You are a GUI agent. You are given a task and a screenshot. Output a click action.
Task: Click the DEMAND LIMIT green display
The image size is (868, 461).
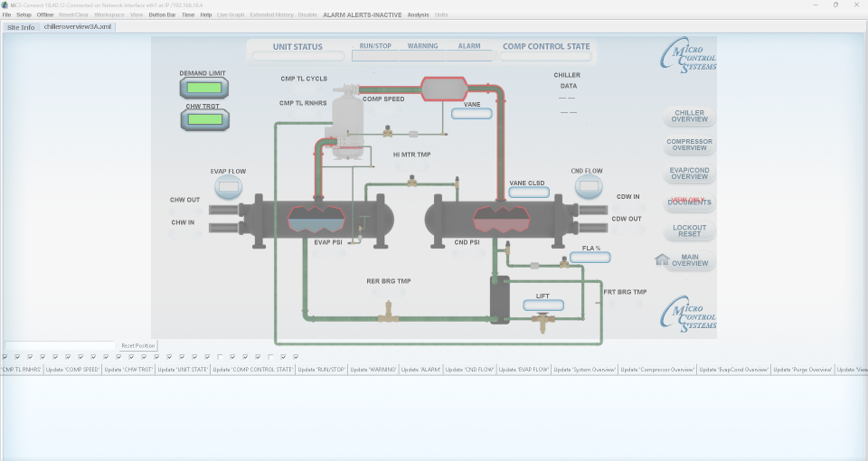(x=203, y=88)
